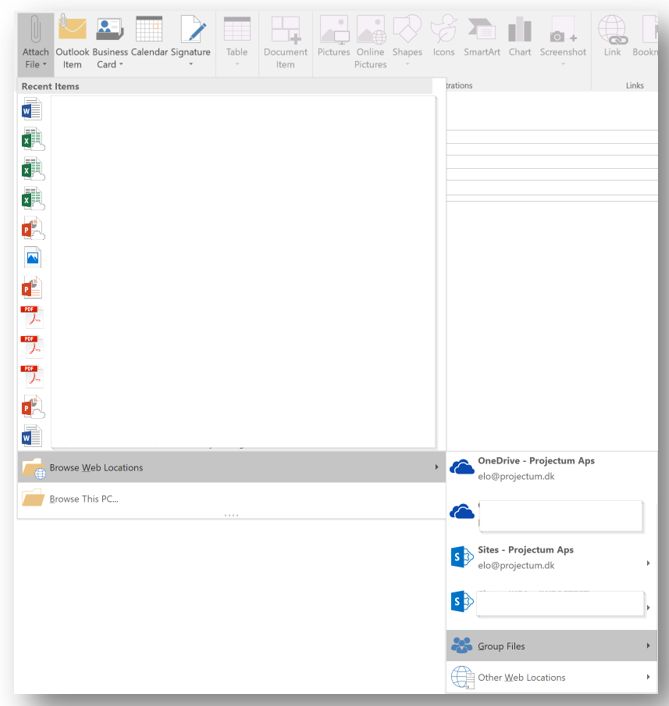The width and height of the screenshot is (669, 706).
Task: Expand the second SharePoint sites submenu arrow
Action: point(648,607)
